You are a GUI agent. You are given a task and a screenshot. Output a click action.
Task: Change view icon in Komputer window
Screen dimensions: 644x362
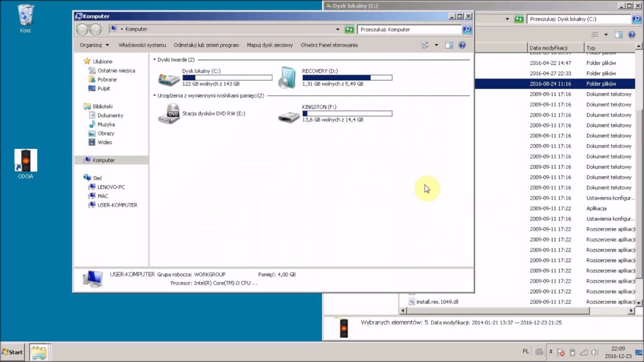425,45
